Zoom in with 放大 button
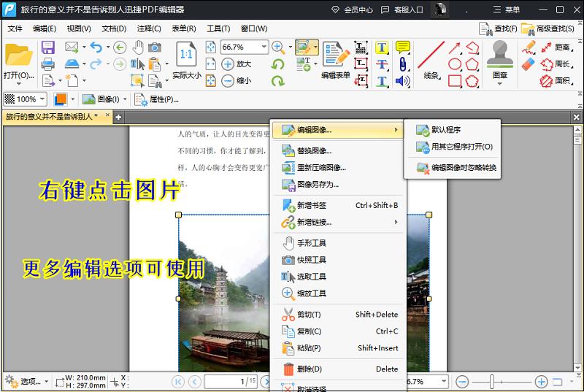The width and height of the screenshot is (584, 392). click(x=237, y=64)
